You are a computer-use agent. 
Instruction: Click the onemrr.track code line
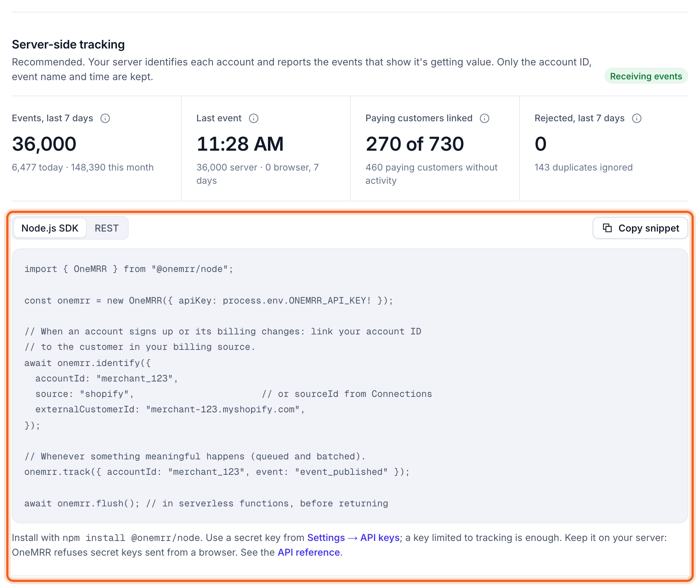pyautogui.click(x=217, y=472)
